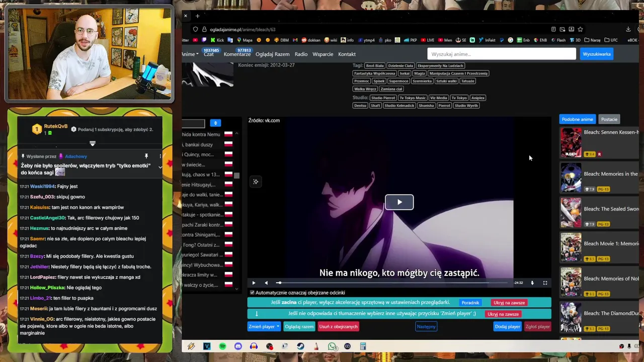Open the 'Zmień player' dropdown
Screen dimensions: 644x362
(264, 326)
